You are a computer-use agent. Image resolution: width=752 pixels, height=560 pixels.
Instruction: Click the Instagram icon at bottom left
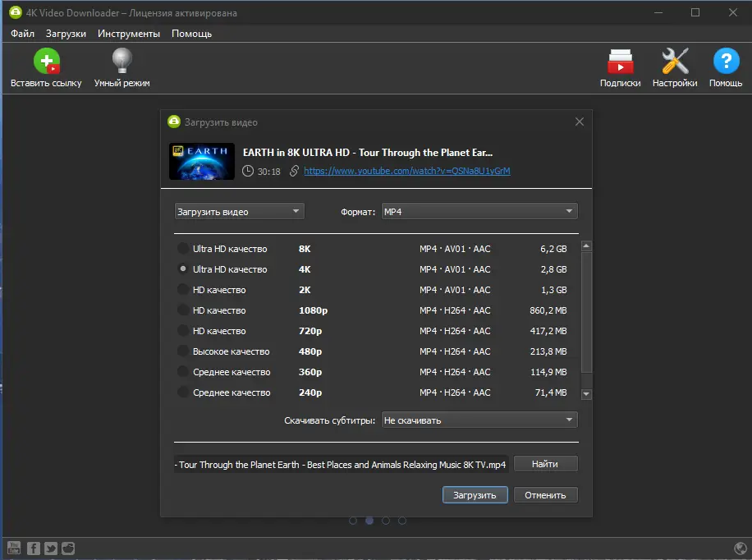pos(68,548)
